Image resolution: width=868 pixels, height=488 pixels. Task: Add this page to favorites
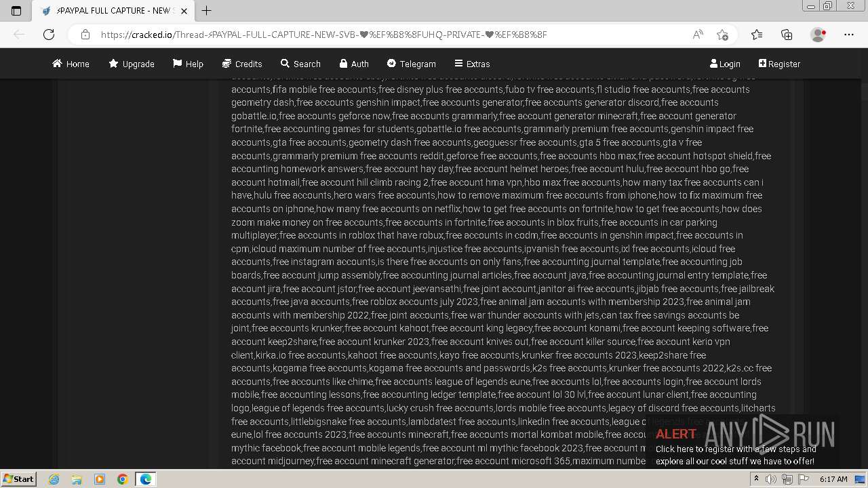tap(722, 35)
